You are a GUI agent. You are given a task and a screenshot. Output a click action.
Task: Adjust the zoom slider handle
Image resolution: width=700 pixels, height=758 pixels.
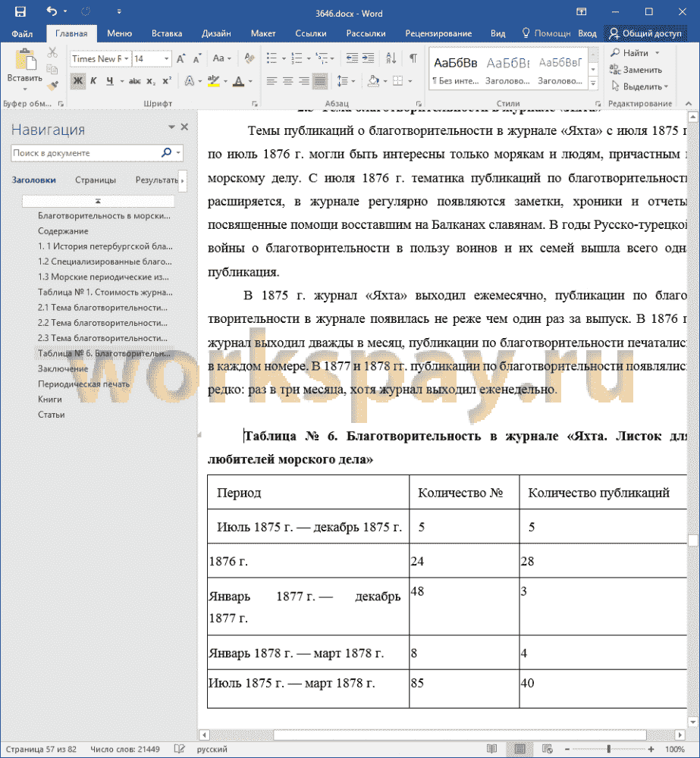click(x=608, y=749)
